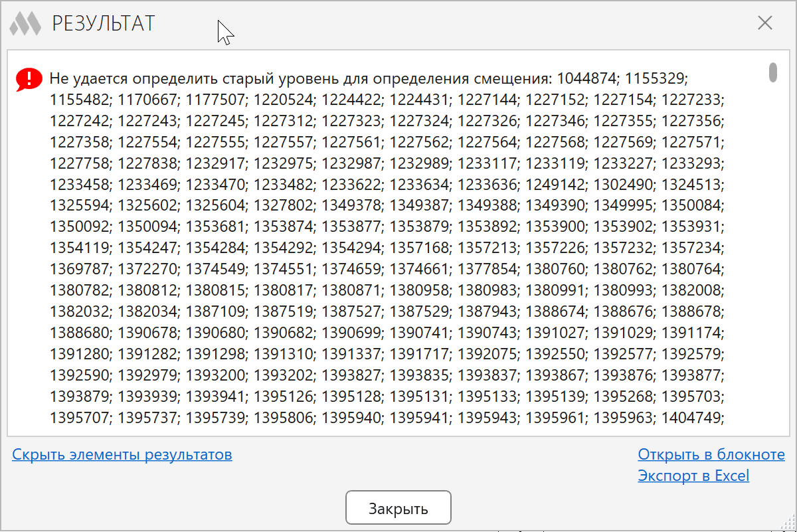
Task: Click element ID 1353931
Action: (x=691, y=227)
